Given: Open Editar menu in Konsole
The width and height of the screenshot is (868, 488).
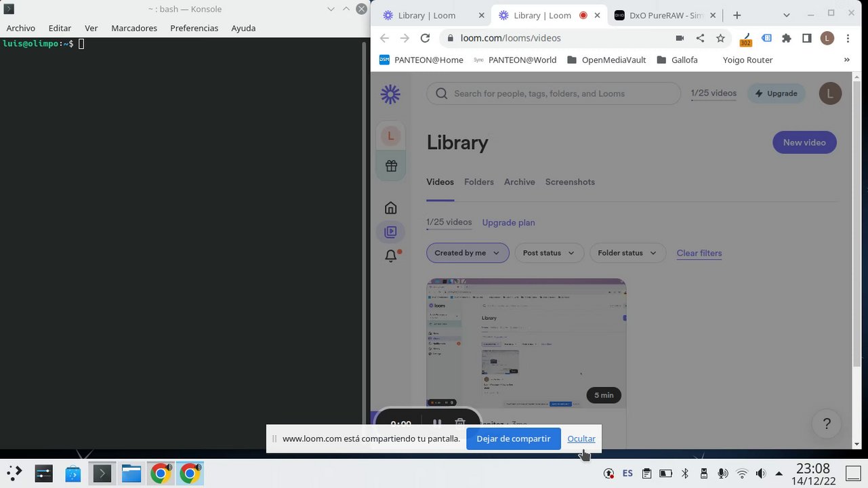Looking at the screenshot, I should (x=60, y=28).
